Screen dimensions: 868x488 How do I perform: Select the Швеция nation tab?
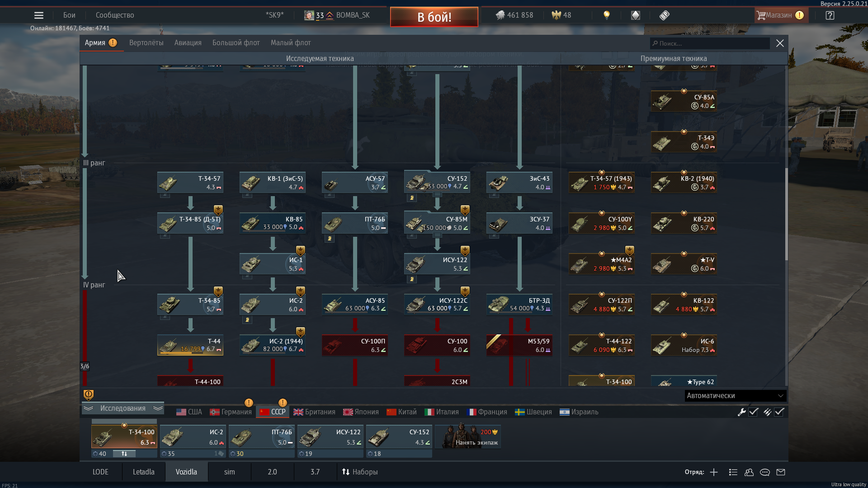(x=533, y=412)
